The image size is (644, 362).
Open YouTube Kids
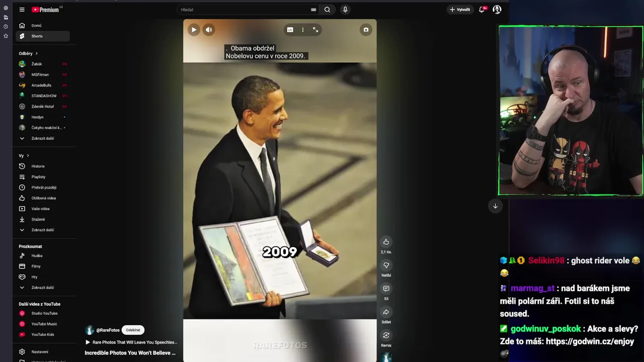pyautogui.click(x=43, y=334)
